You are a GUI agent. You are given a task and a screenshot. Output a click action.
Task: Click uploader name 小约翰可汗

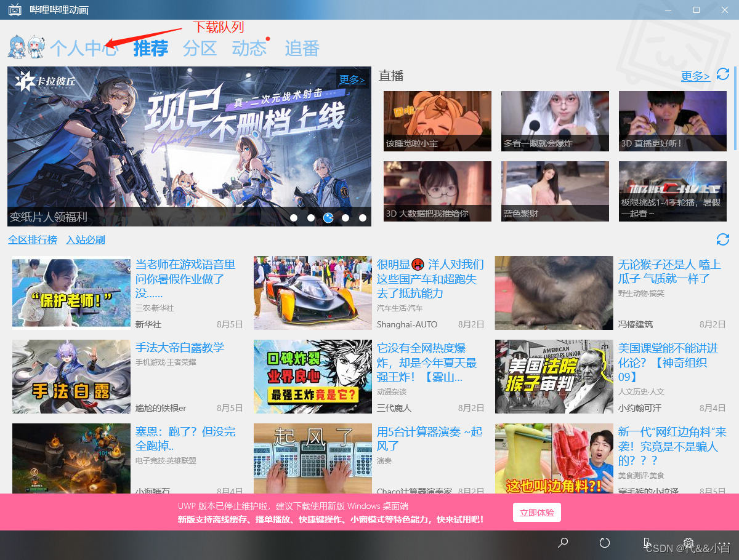pyautogui.click(x=640, y=408)
